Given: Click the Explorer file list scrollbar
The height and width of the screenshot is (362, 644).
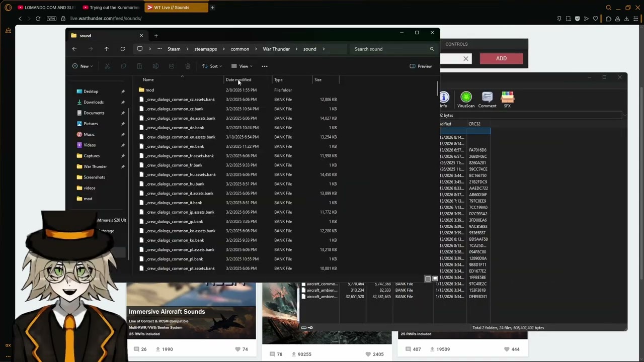Looking at the screenshot, I should pos(437,88).
